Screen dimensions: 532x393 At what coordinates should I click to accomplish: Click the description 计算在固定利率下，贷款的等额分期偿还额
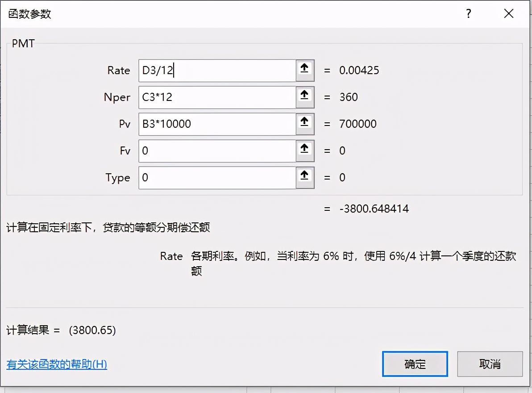coord(108,227)
